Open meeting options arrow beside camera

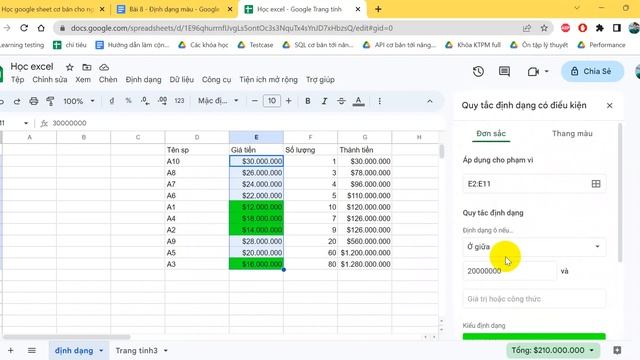click(x=547, y=71)
